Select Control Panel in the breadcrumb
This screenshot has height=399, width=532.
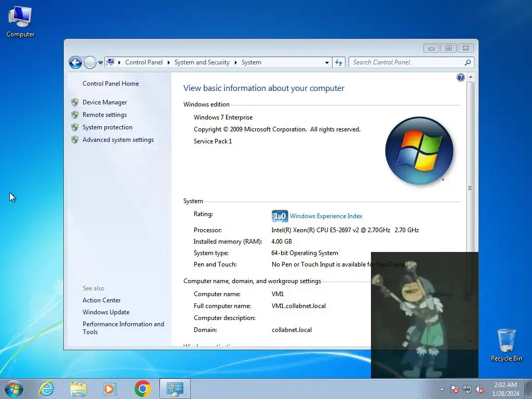[144, 62]
